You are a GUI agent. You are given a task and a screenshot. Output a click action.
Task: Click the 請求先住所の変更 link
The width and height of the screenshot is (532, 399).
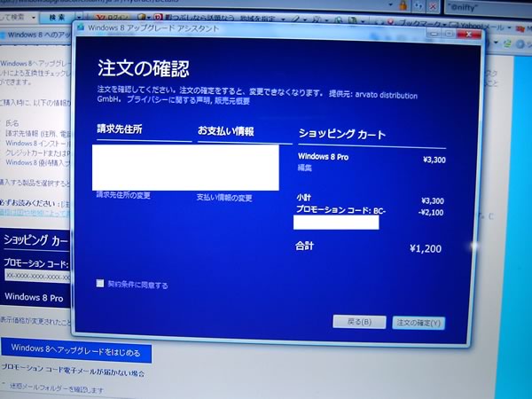tap(123, 195)
